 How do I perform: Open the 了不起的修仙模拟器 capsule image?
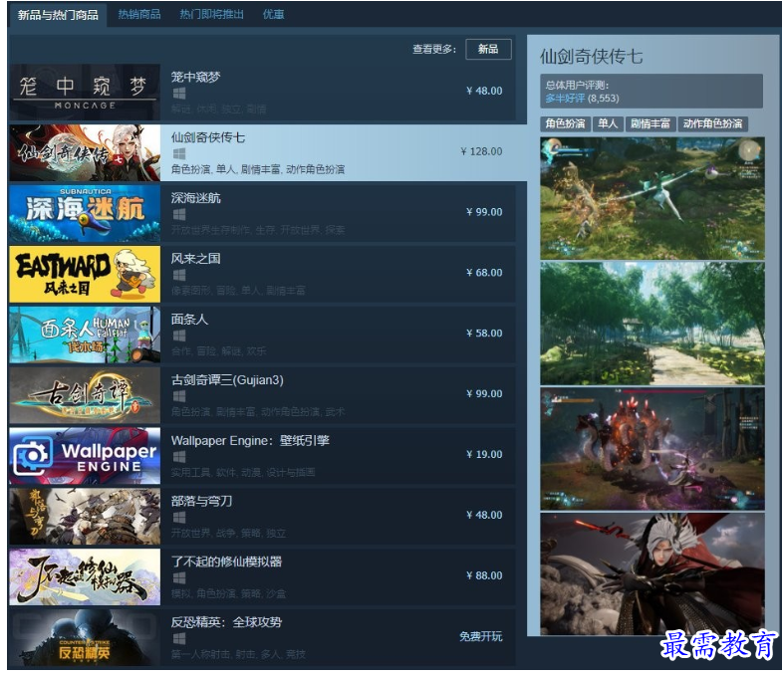pos(85,577)
